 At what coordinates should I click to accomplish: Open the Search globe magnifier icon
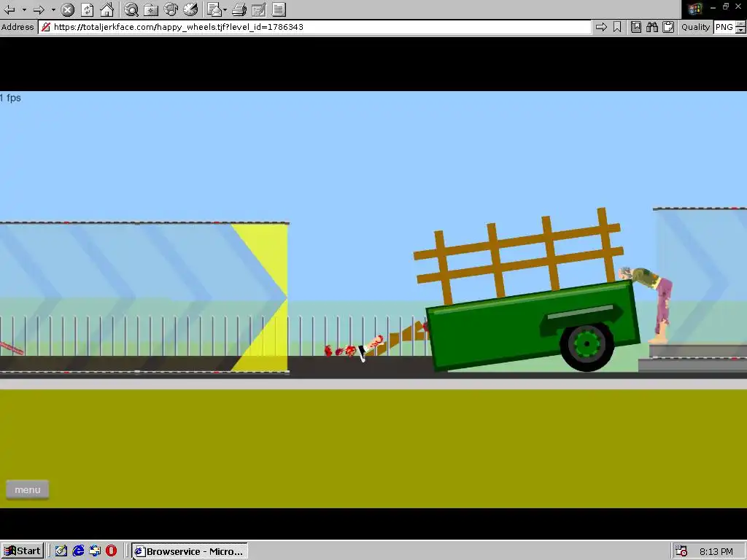pos(131,9)
